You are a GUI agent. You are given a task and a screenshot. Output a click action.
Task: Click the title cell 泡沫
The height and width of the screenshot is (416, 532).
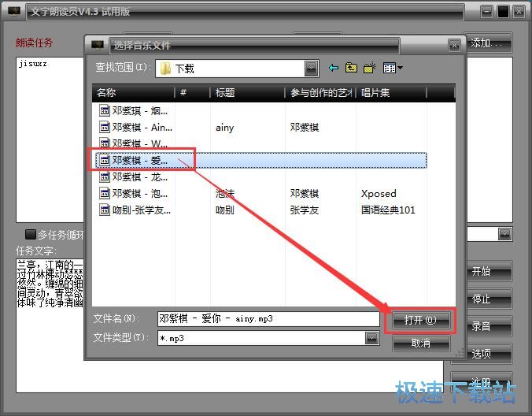224,194
